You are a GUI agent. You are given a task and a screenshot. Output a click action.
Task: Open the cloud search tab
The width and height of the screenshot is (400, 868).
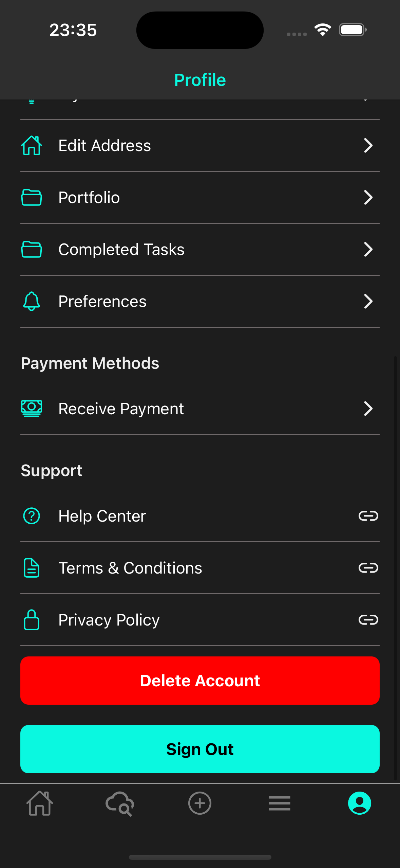pyautogui.click(x=120, y=803)
